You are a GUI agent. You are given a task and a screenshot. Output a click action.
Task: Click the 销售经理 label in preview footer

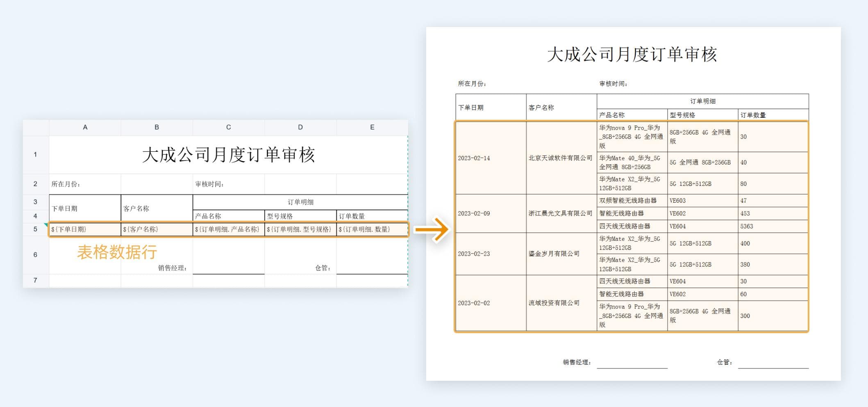point(577,362)
